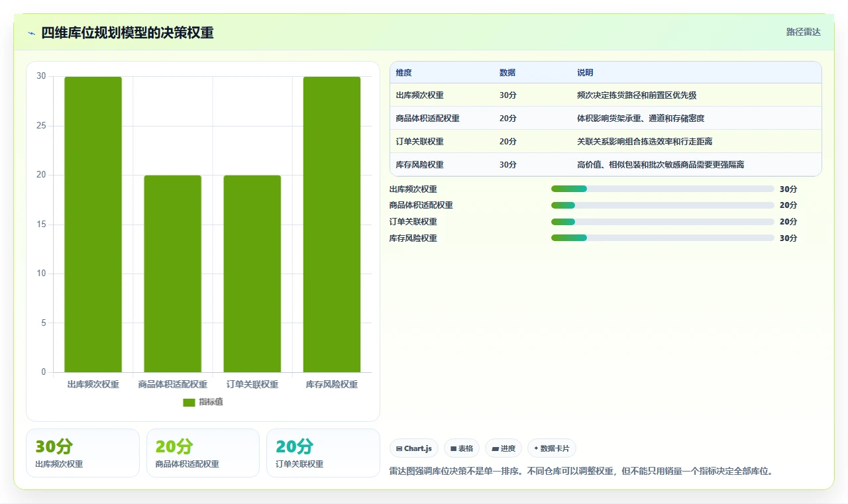This screenshot has height=504, width=848.
Task: Click 关联关系影响组合拣选效率和行走距离 description
Action: point(645,142)
